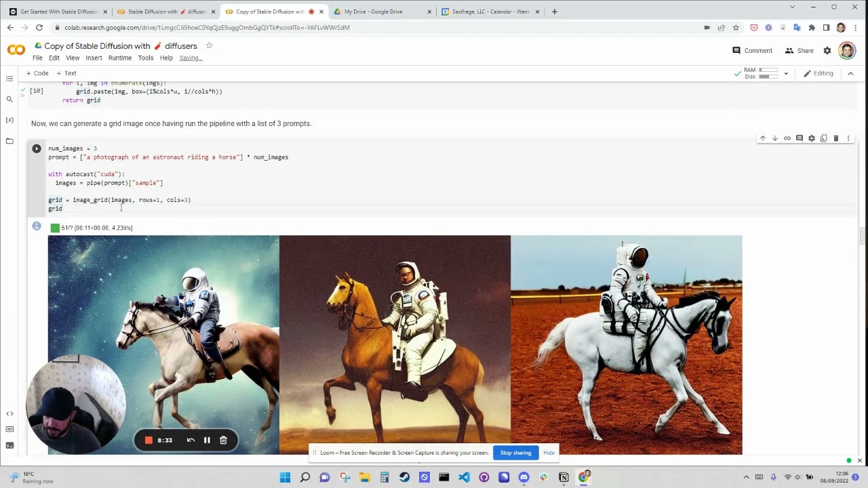Delete the Loom recording
868x488 pixels.
coord(223,441)
